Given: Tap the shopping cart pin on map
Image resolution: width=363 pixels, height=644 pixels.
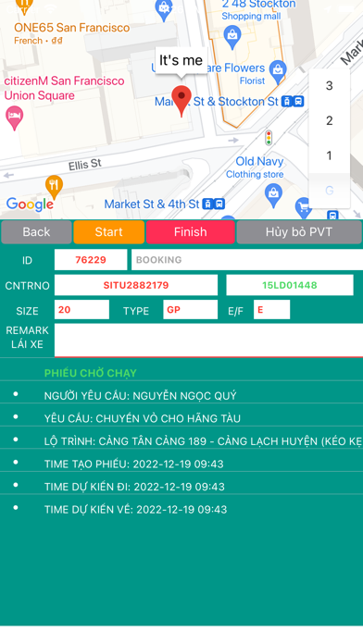Looking at the screenshot, I should [x=304, y=207].
